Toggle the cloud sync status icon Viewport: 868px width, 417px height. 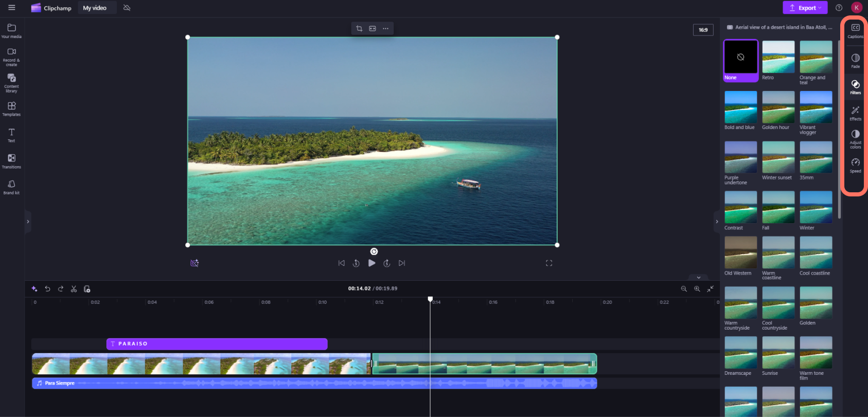127,8
